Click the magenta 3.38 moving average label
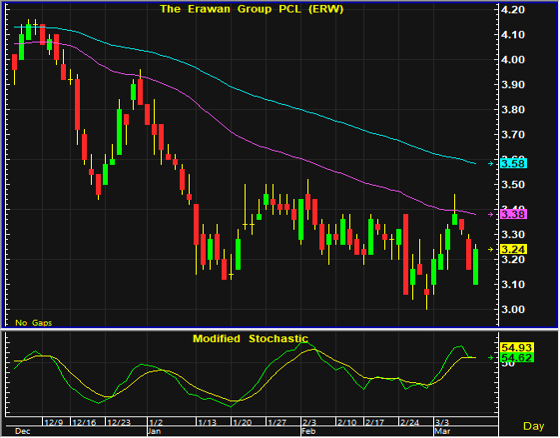The width and height of the screenshot is (560, 438). 513,214
